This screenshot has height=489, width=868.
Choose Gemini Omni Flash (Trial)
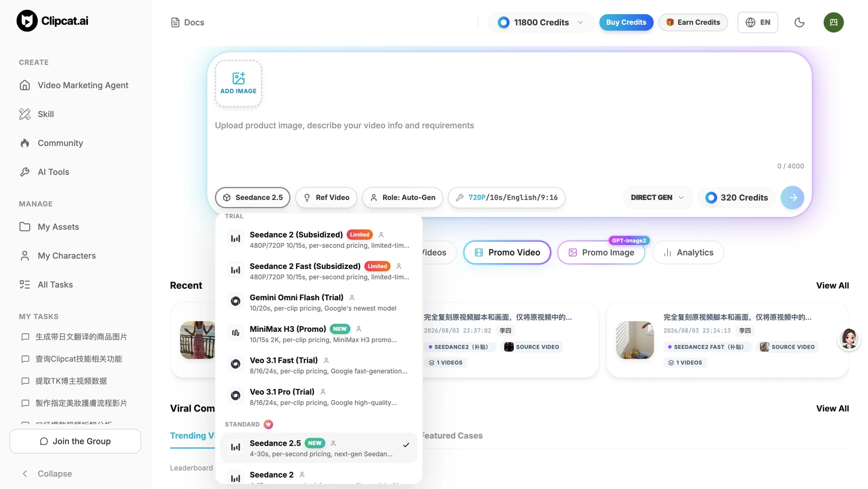pyautogui.click(x=319, y=302)
